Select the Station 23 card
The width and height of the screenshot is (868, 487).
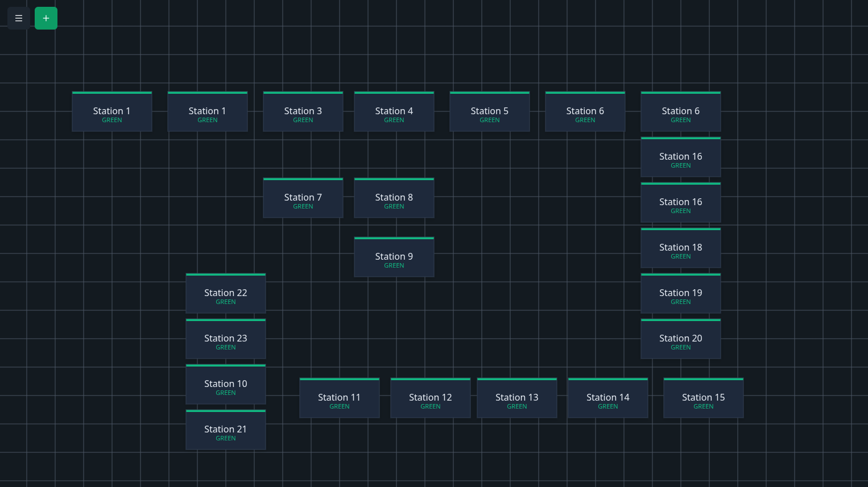point(225,339)
